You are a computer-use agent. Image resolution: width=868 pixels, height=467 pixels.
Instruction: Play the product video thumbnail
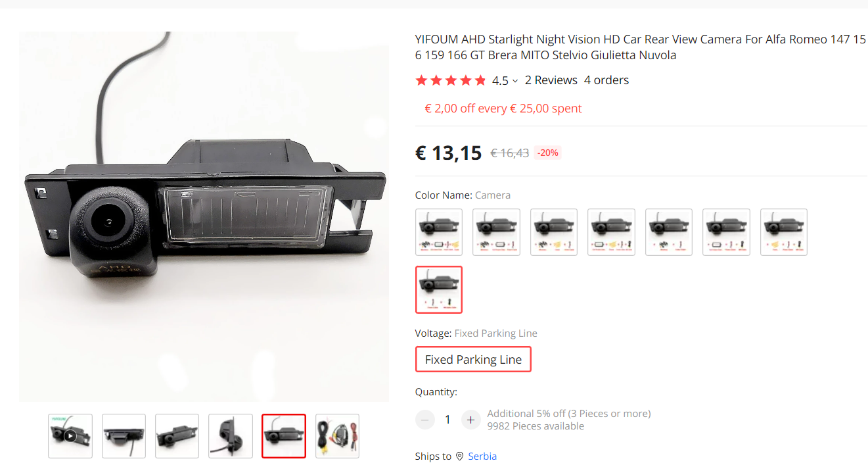click(x=70, y=435)
